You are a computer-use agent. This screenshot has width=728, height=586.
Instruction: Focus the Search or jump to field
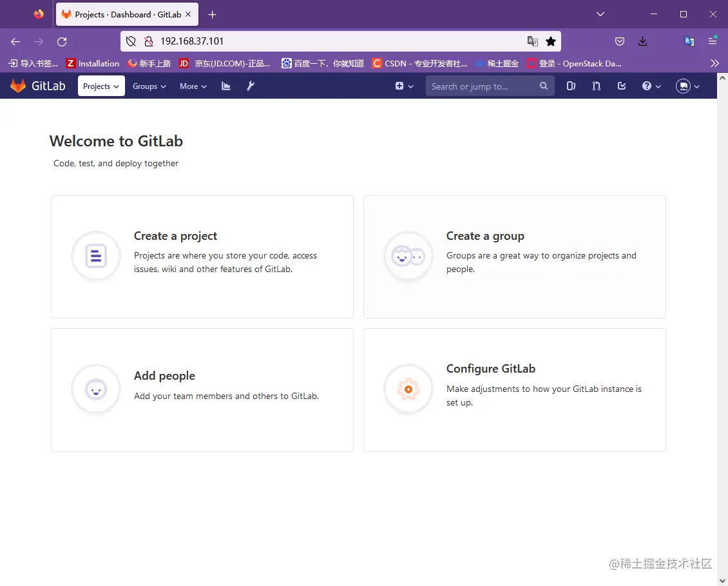pyautogui.click(x=490, y=86)
